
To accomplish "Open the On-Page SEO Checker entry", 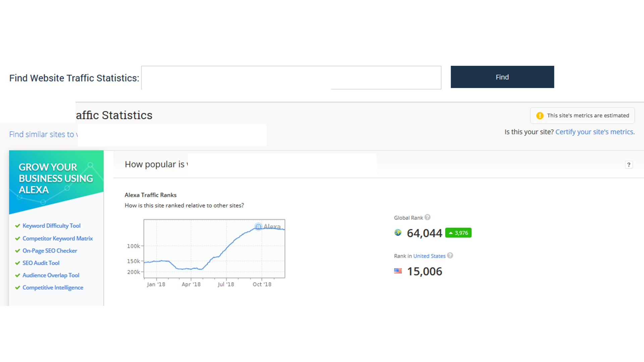I will [x=50, y=250].
